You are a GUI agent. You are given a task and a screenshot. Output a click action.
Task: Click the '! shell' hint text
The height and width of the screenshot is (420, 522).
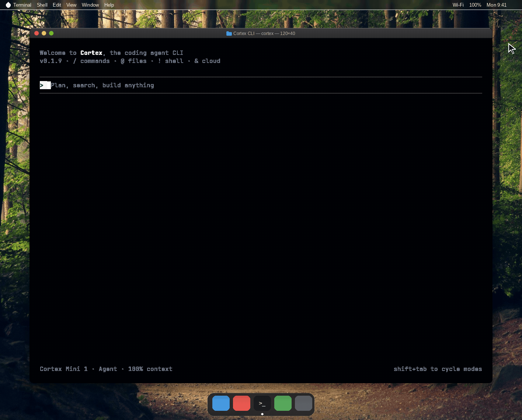tap(171, 61)
